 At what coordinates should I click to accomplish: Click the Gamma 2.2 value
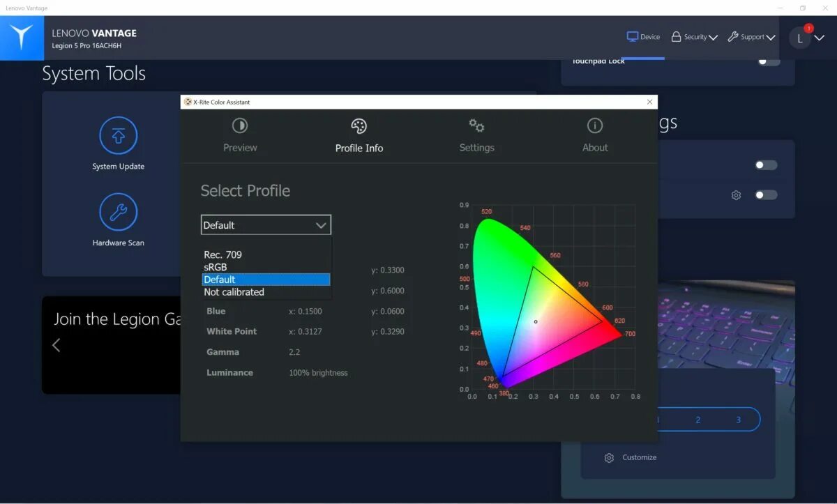294,353
